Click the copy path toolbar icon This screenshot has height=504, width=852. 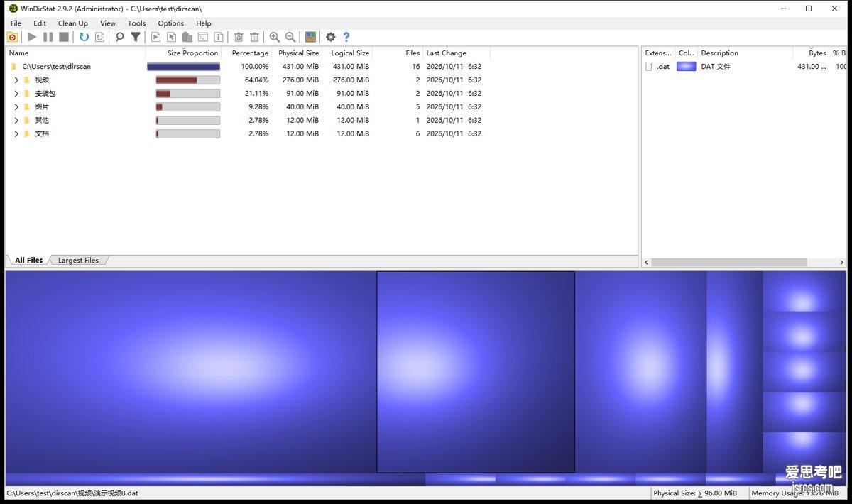click(x=187, y=37)
